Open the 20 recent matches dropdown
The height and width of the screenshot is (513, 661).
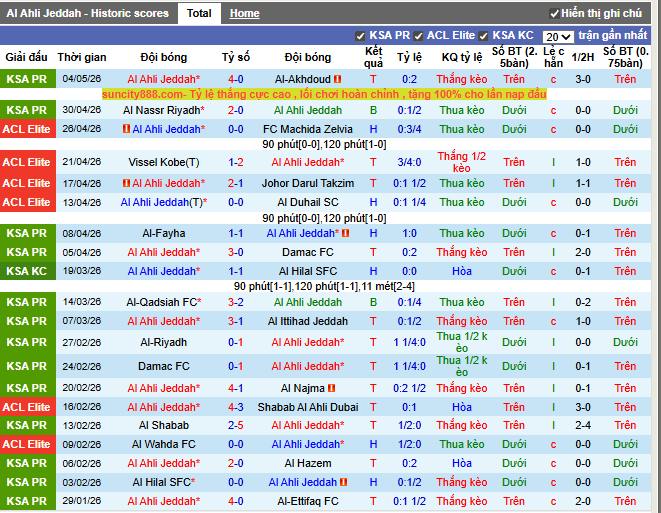click(558, 37)
